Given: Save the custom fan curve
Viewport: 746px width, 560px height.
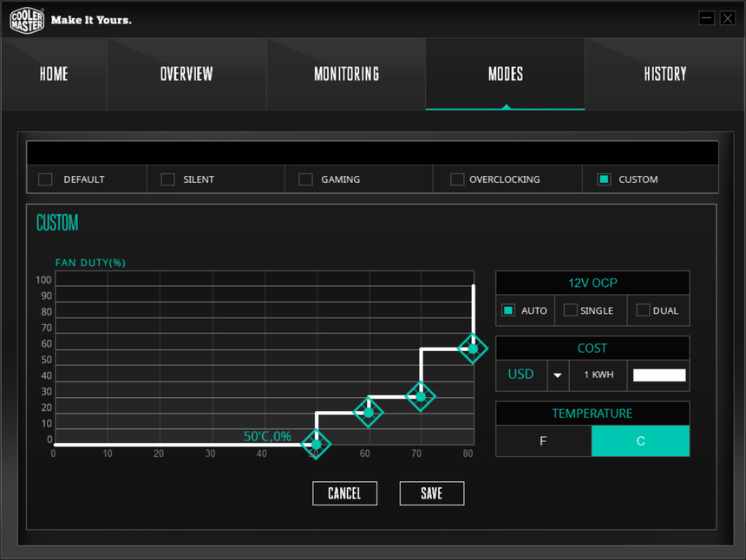Looking at the screenshot, I should pyautogui.click(x=431, y=493).
